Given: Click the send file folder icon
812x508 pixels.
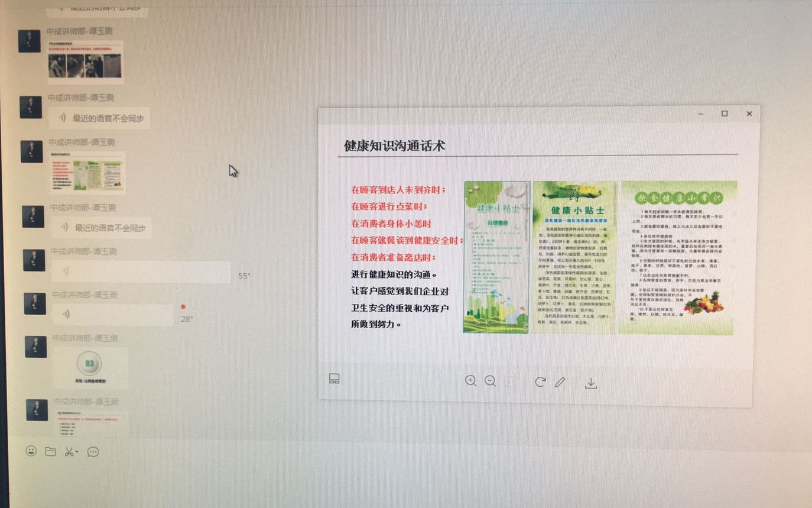Looking at the screenshot, I should (x=51, y=452).
